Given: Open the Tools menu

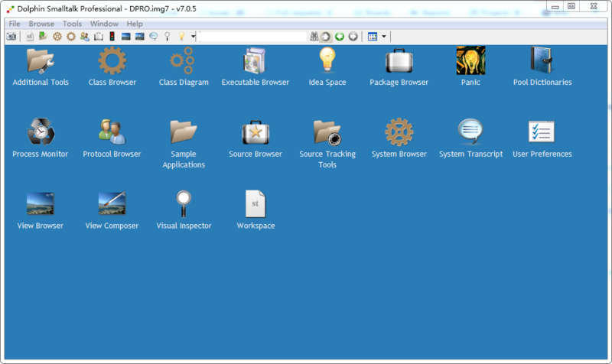Looking at the screenshot, I should point(72,24).
